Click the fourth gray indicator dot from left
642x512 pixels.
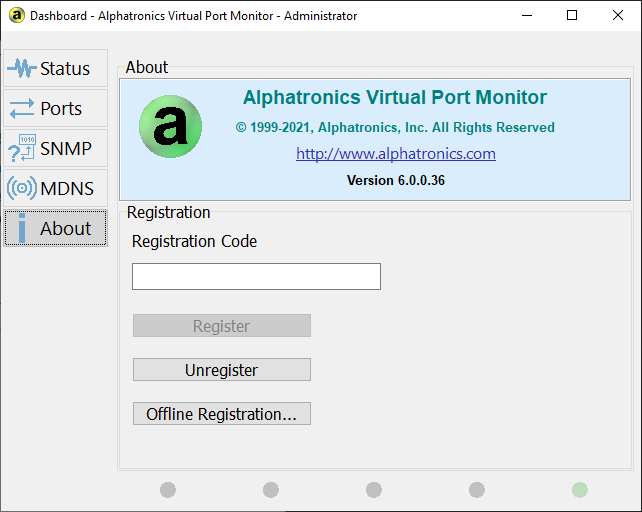click(477, 490)
